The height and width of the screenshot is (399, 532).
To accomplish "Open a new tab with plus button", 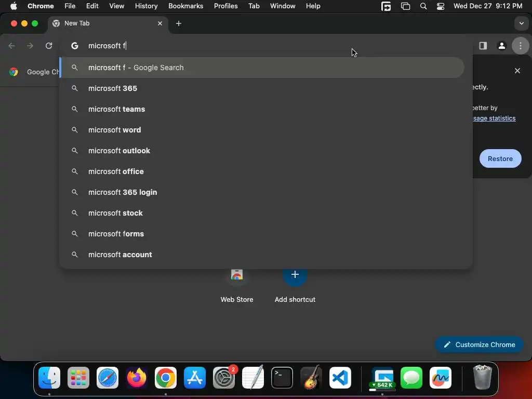I will click(x=179, y=23).
